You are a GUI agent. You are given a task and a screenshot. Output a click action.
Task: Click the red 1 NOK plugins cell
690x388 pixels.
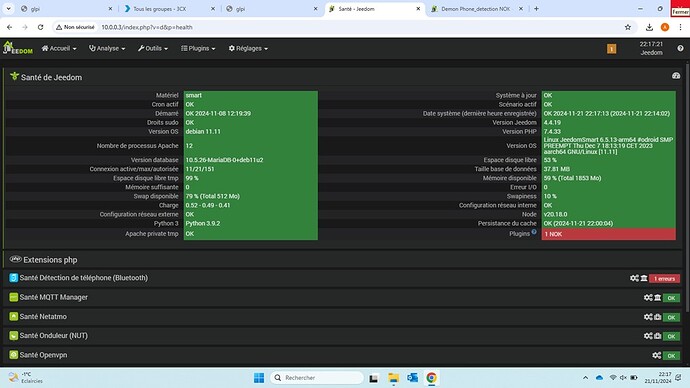point(609,234)
